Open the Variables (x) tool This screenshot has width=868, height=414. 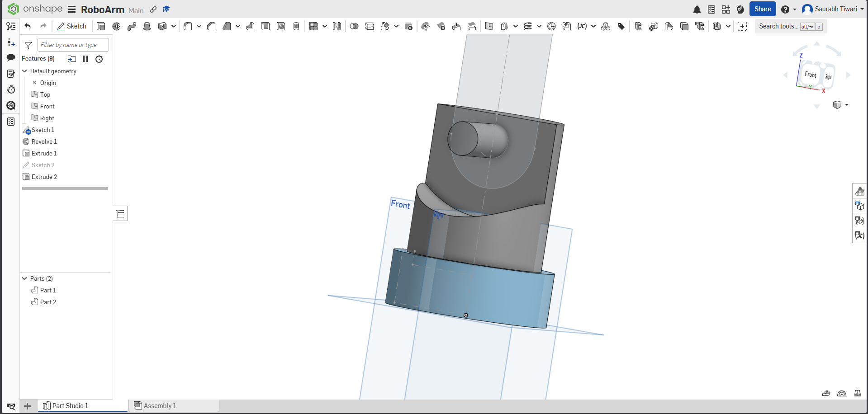point(582,26)
